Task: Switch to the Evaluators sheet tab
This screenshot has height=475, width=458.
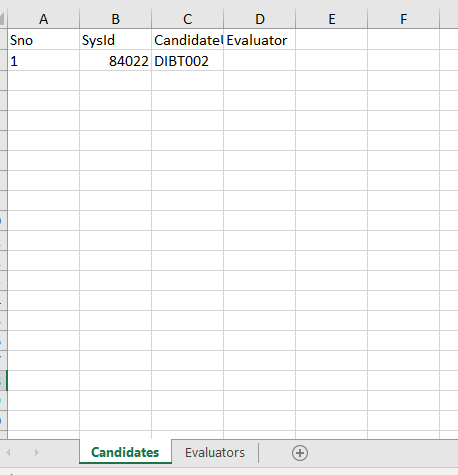Action: 215,453
